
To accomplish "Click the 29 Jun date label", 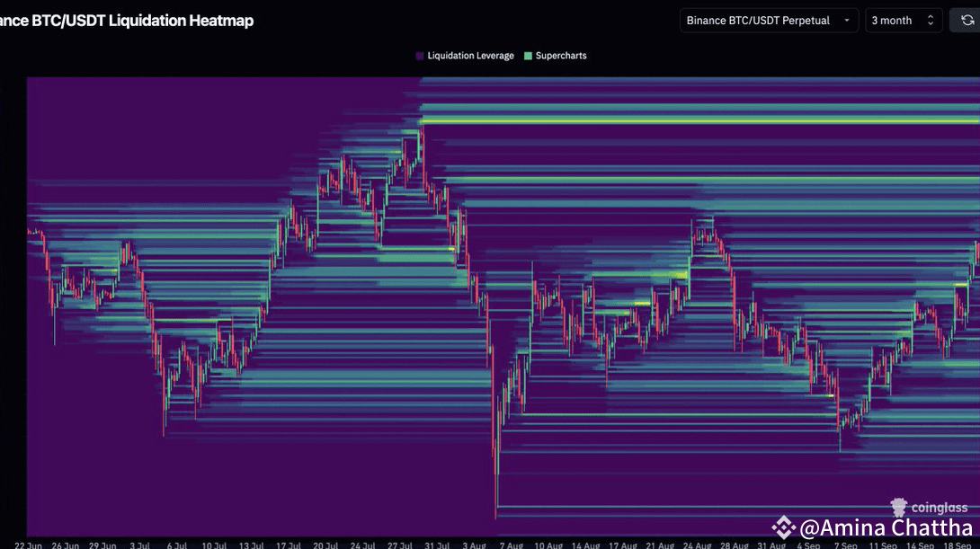I will [x=102, y=545].
